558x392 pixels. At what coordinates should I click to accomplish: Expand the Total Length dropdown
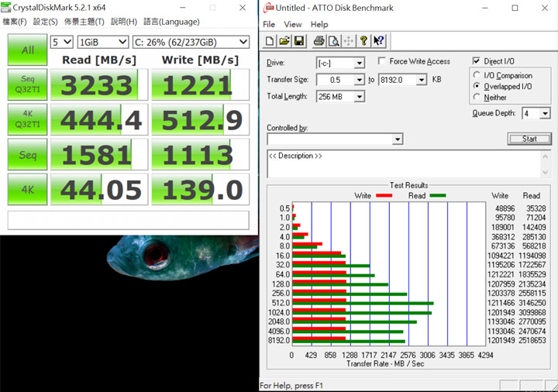pos(359,97)
